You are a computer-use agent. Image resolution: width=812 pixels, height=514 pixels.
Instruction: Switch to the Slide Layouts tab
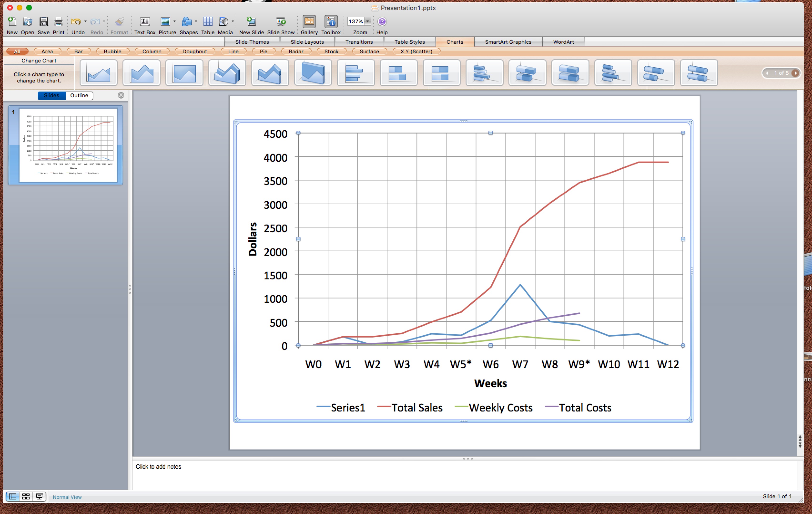coord(307,42)
